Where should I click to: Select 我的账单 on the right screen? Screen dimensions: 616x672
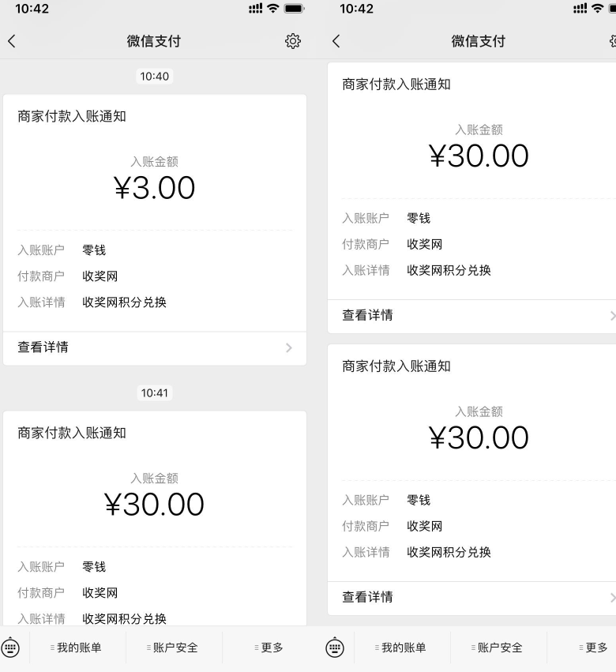click(x=403, y=648)
